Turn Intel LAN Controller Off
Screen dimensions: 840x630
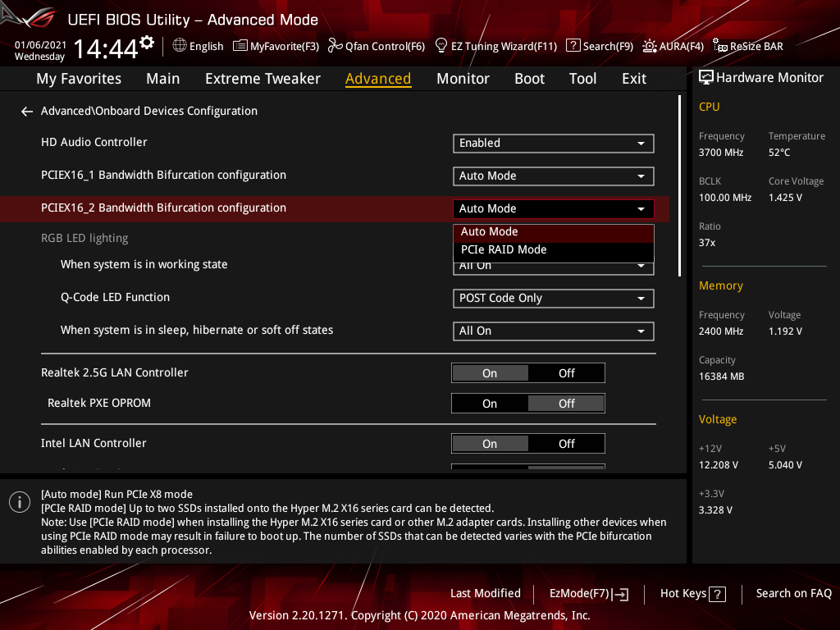pos(567,444)
